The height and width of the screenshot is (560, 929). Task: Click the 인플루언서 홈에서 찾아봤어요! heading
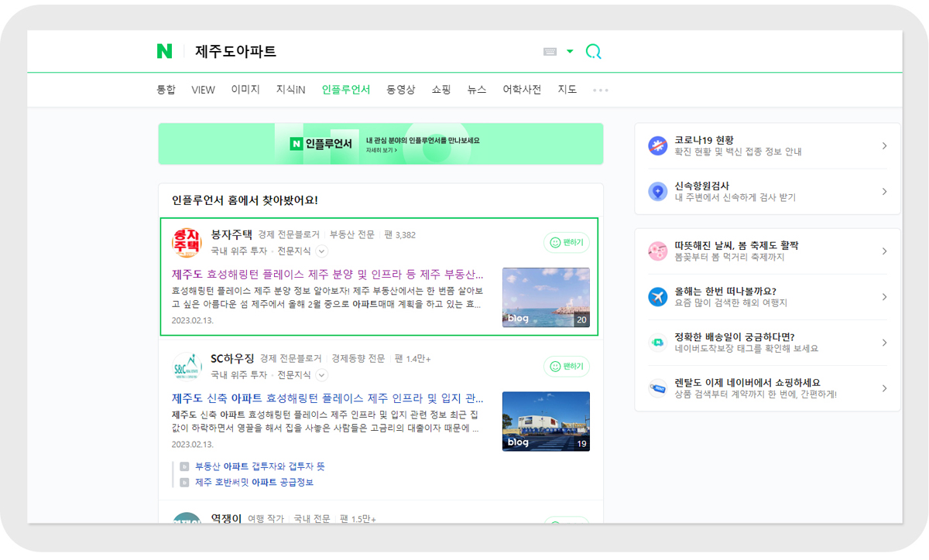(x=245, y=200)
